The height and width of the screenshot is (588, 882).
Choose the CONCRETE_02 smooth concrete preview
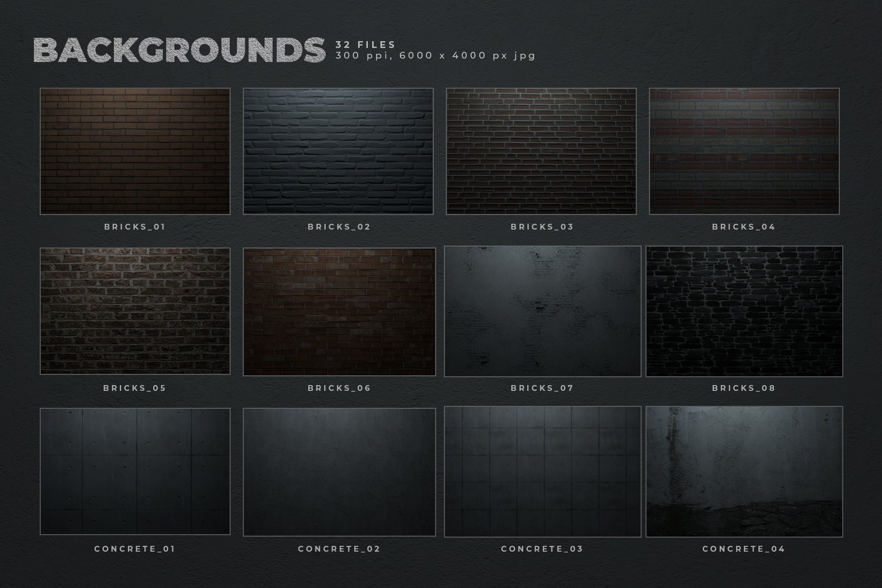339,472
